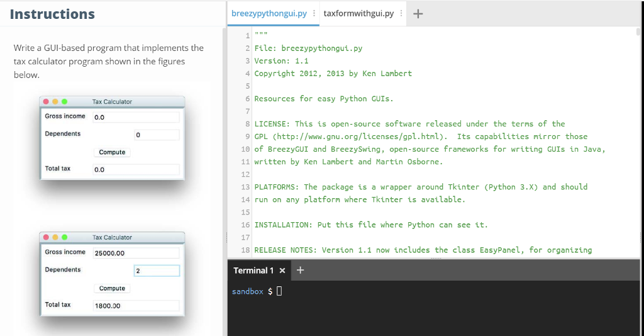644x336 pixels.
Task: Click second Tax Calculator figure's Compute button
Action: [x=112, y=288]
